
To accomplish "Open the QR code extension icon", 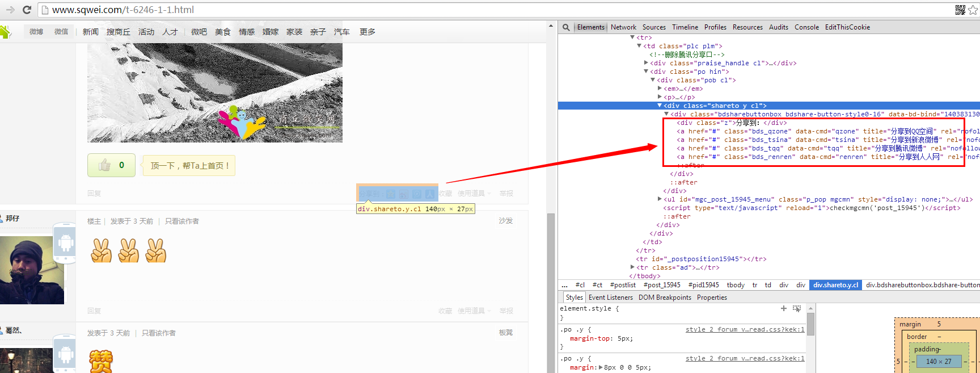I will click(x=960, y=10).
